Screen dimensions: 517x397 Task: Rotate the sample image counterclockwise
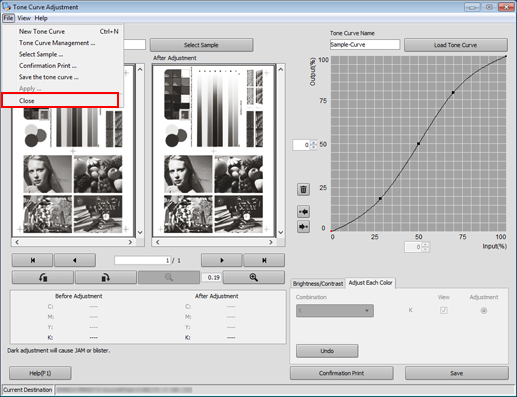[x=43, y=277]
